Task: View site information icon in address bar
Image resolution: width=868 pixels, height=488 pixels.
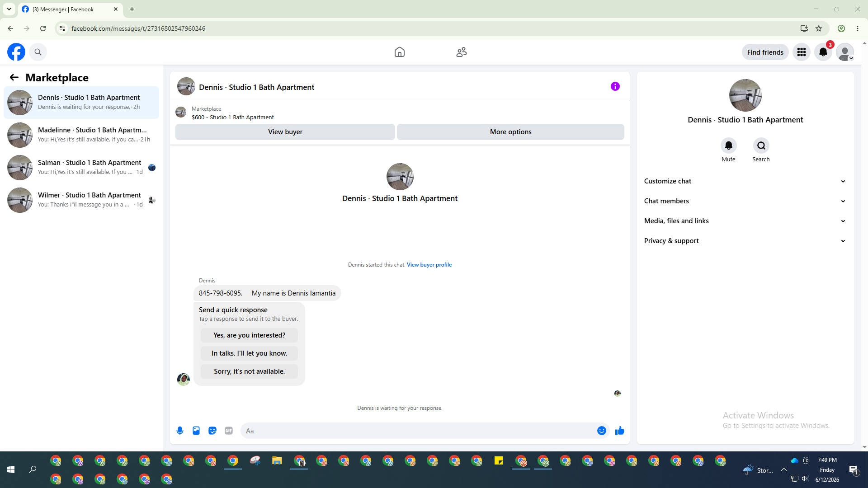Action: click(x=62, y=28)
